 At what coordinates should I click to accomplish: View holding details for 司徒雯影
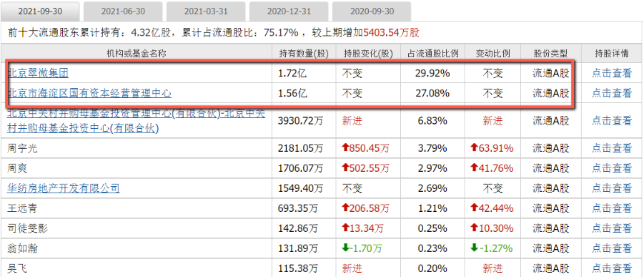(612, 228)
